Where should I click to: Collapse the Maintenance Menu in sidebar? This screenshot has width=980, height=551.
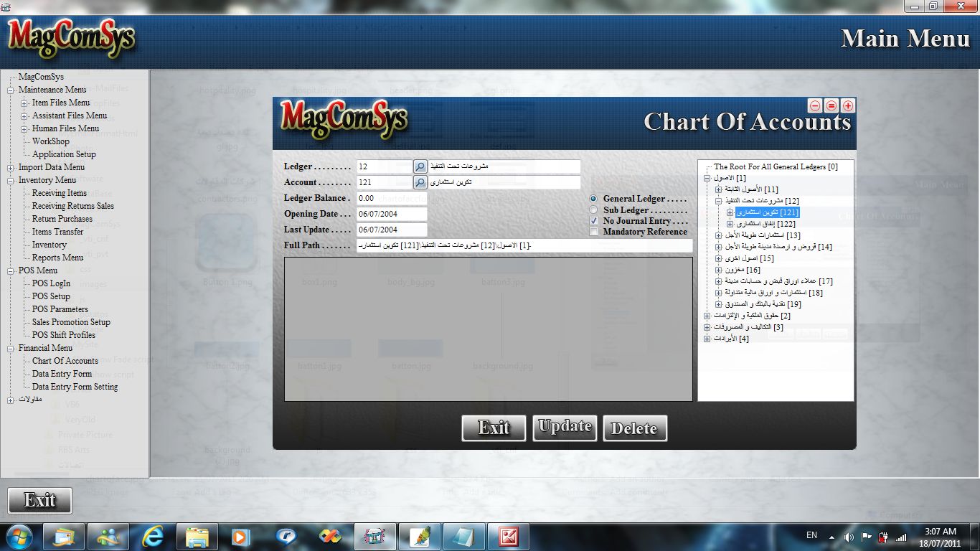[x=11, y=90]
